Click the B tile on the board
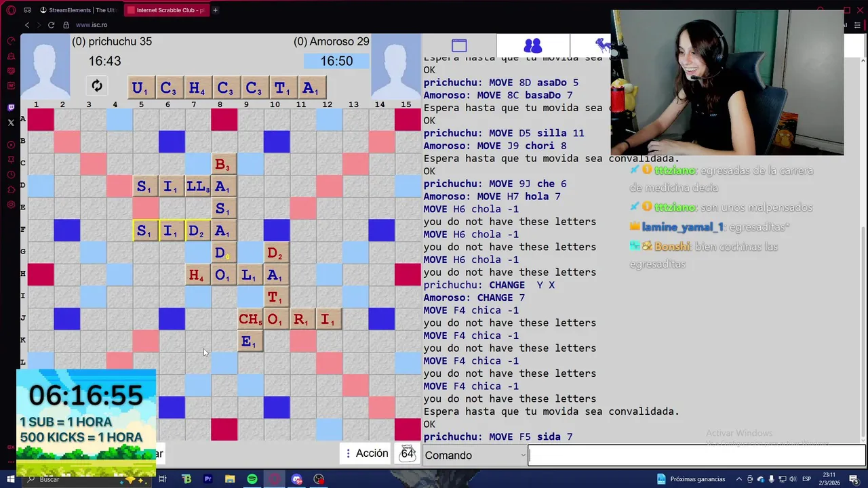This screenshot has width=868, height=488. 223,164
